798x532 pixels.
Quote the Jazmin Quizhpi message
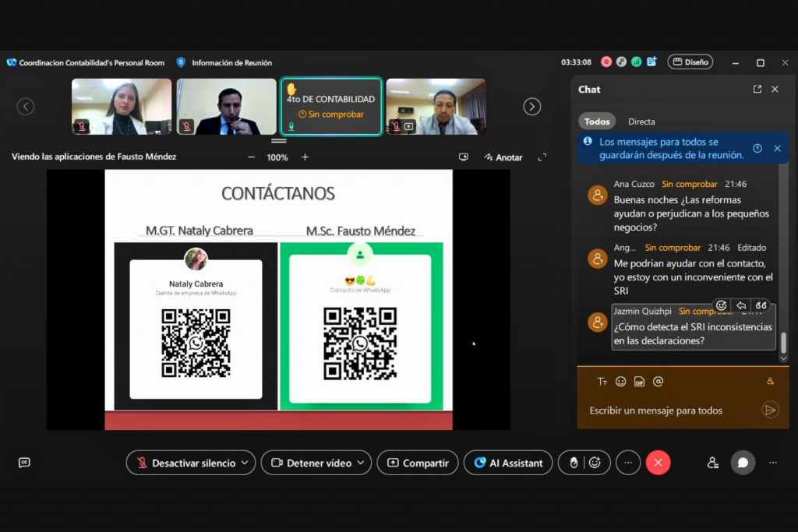761,305
